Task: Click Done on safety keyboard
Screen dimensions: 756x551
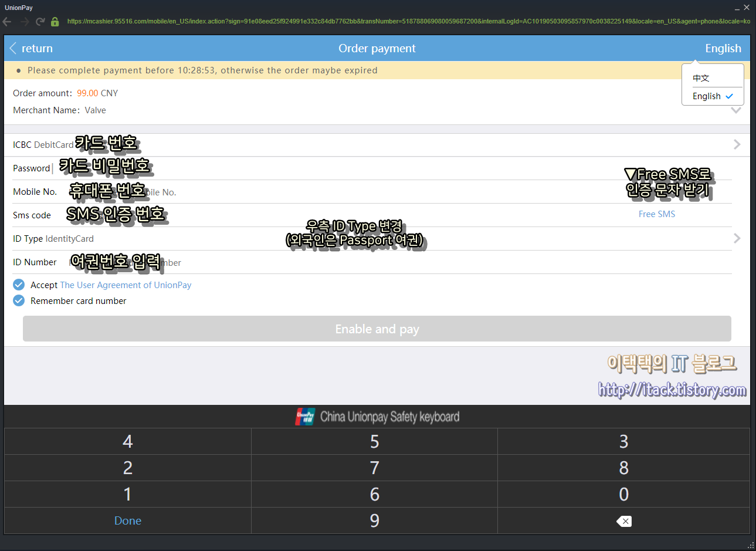Action: tap(128, 520)
